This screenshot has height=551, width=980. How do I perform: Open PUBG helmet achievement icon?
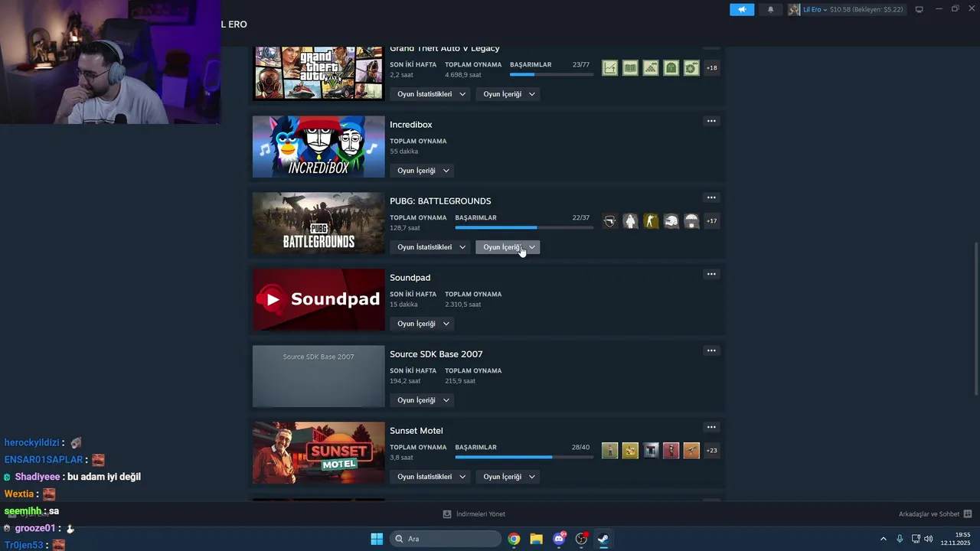(671, 221)
